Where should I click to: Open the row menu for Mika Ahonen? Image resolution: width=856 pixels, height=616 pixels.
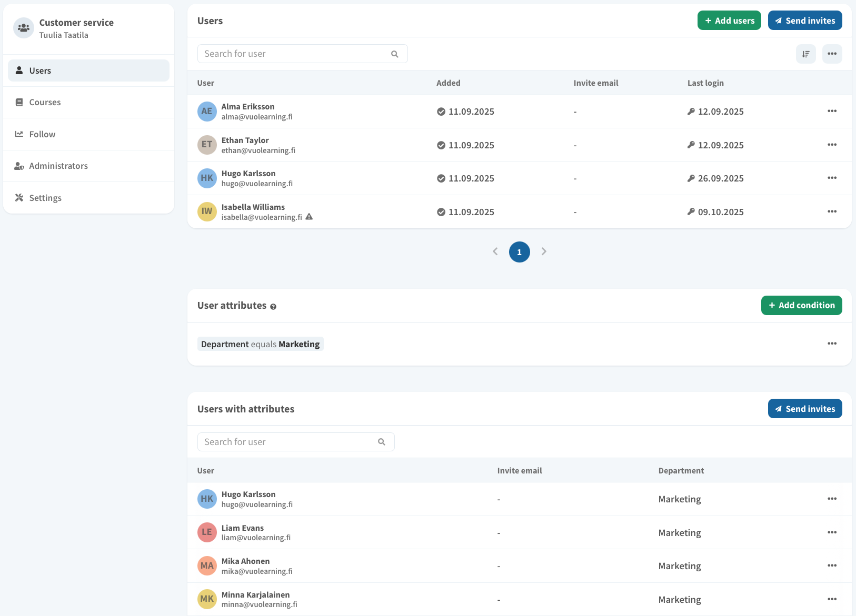point(832,565)
